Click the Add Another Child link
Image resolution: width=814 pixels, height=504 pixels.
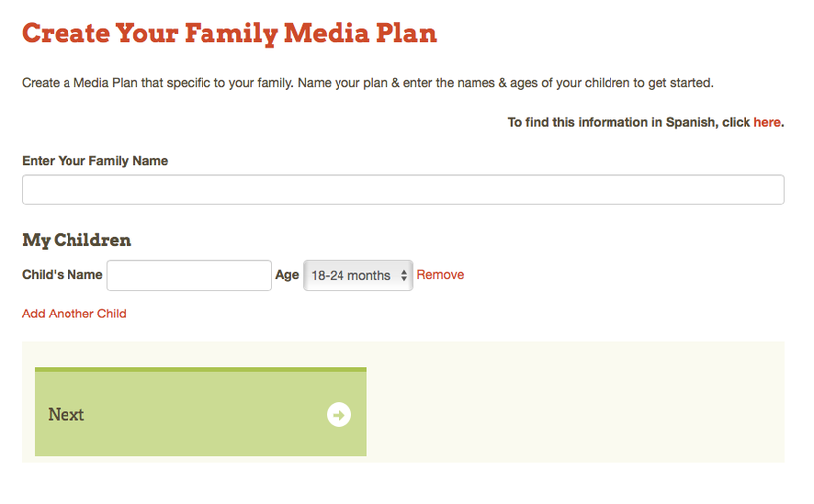(x=74, y=314)
